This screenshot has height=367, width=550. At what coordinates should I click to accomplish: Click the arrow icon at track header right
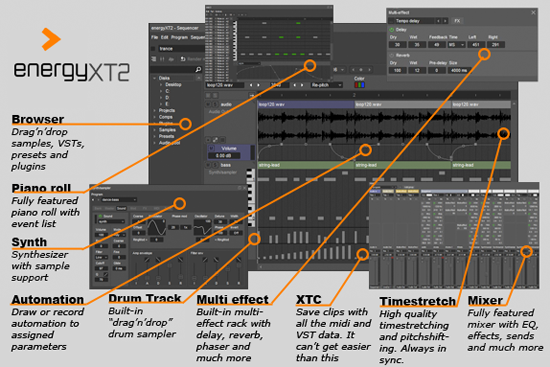(252, 95)
